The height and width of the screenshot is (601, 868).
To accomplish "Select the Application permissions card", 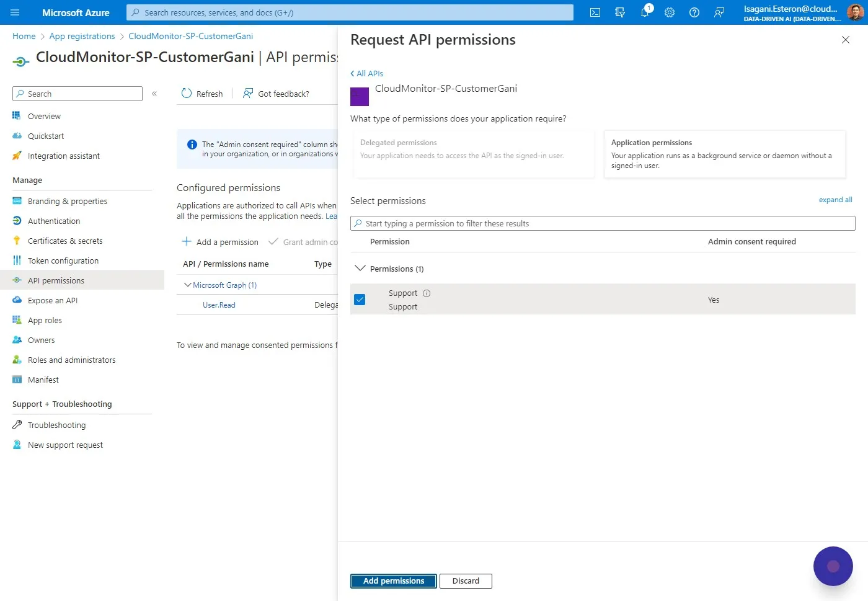I will pos(725,154).
